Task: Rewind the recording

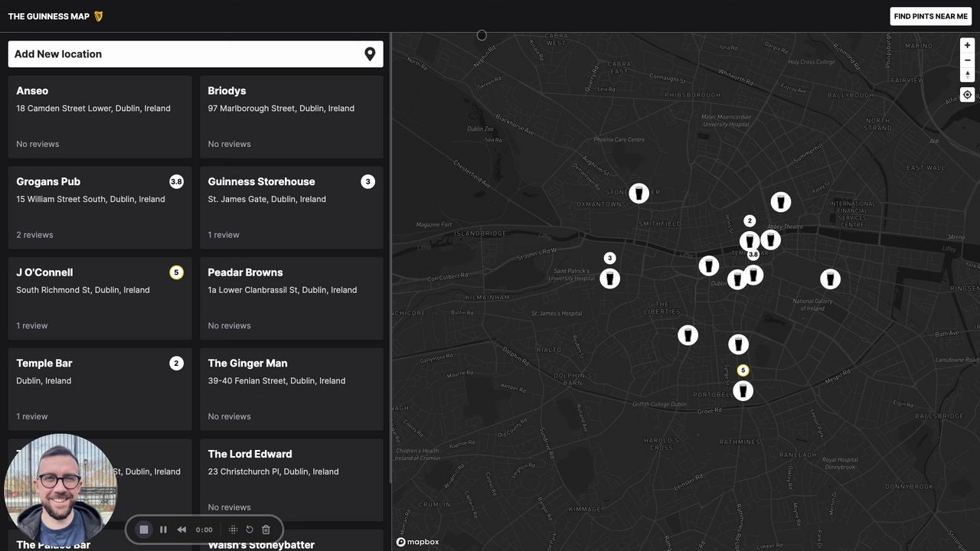Action: [181, 529]
